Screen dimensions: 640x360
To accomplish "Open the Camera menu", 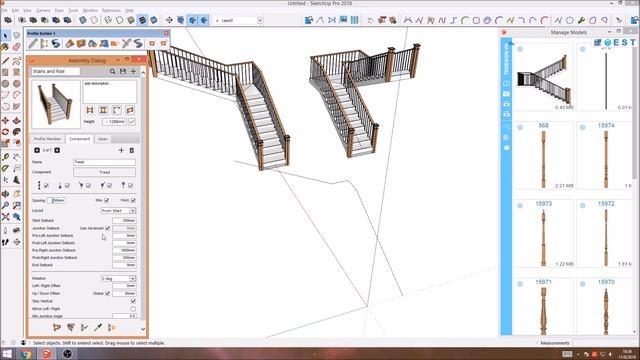I will pyautogui.click(x=43, y=10).
